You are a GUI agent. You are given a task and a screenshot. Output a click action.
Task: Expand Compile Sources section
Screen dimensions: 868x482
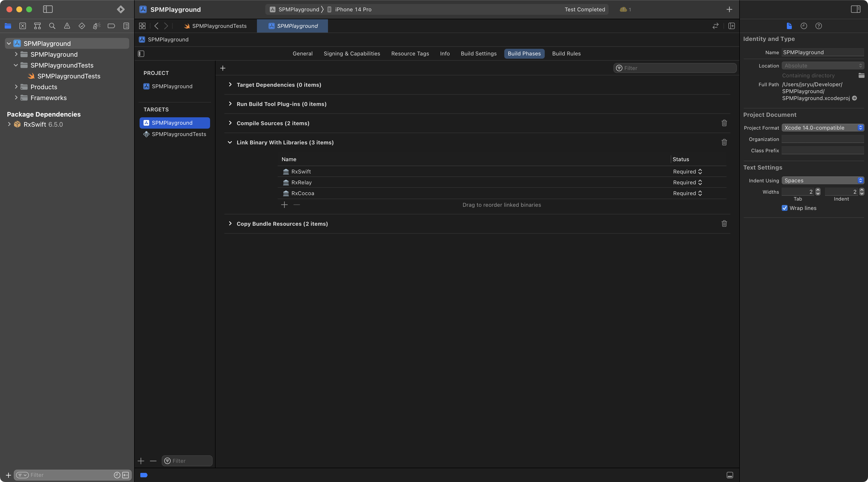tap(230, 123)
